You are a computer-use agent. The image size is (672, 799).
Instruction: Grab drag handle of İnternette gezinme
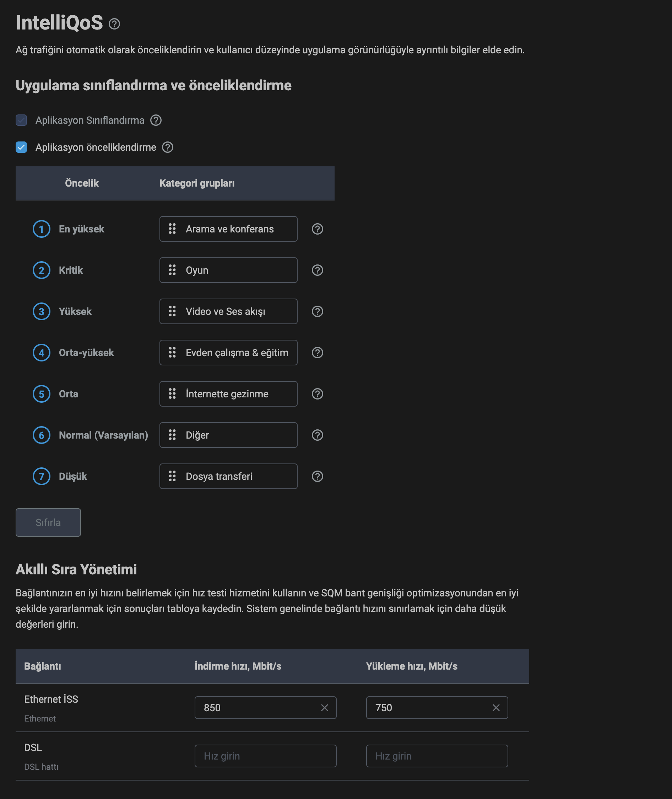[x=172, y=393]
